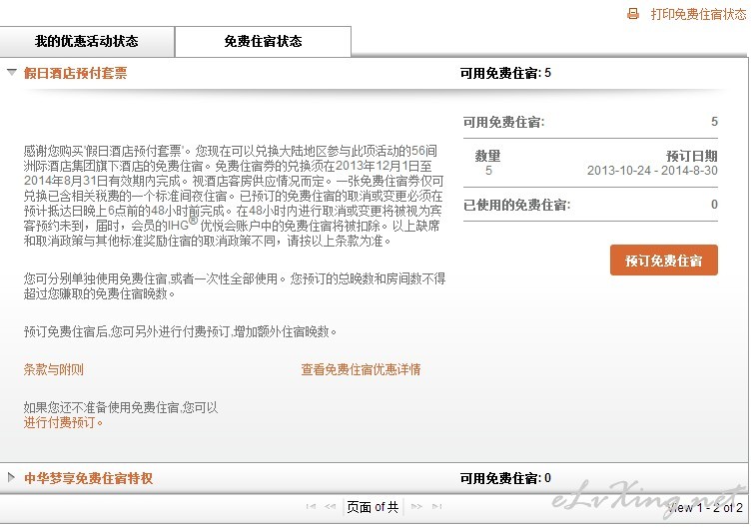The height and width of the screenshot is (532, 756).
Task: Click the 中华梦享免费住宿特权 heading
Action: [89, 478]
